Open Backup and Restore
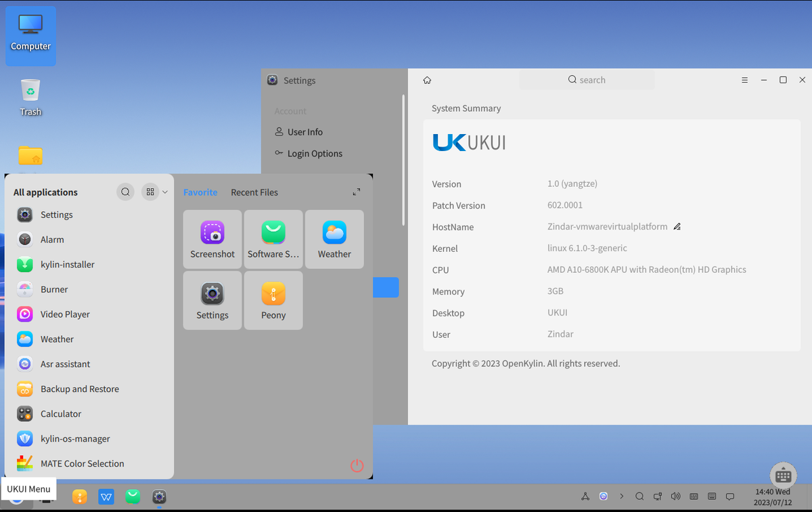This screenshot has height=512, width=812. pos(89,389)
